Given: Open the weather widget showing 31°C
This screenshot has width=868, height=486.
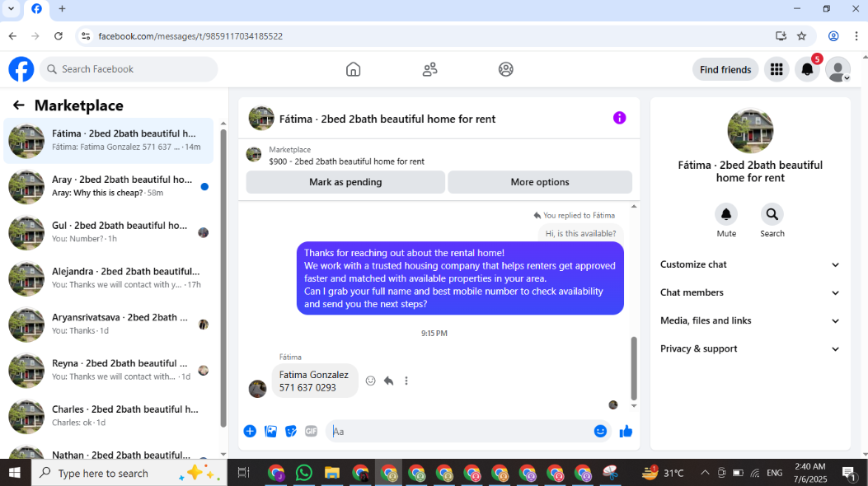Looking at the screenshot, I should (x=663, y=473).
